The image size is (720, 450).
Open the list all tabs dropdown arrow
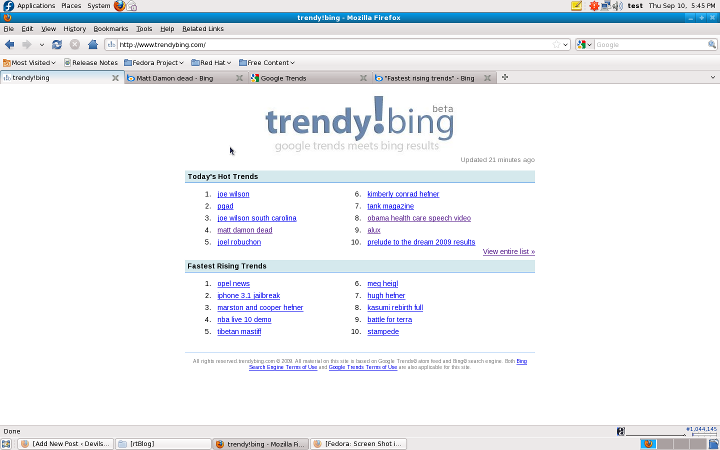pyautogui.click(x=713, y=77)
